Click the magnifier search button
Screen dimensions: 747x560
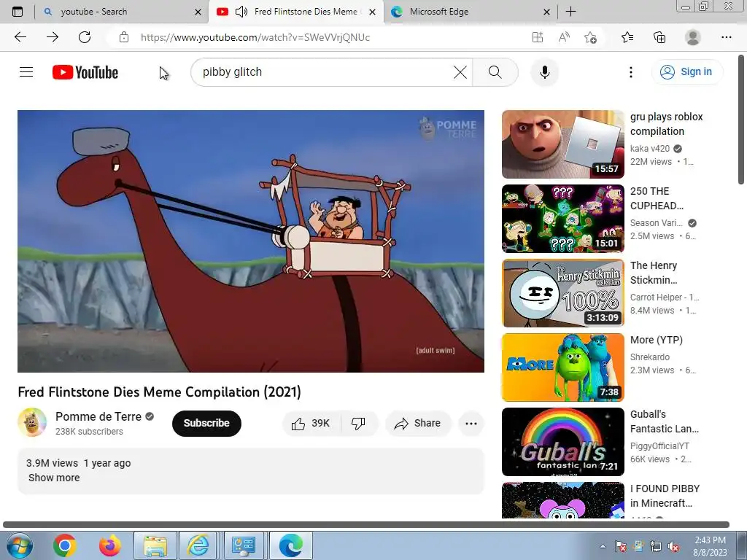[x=495, y=72]
